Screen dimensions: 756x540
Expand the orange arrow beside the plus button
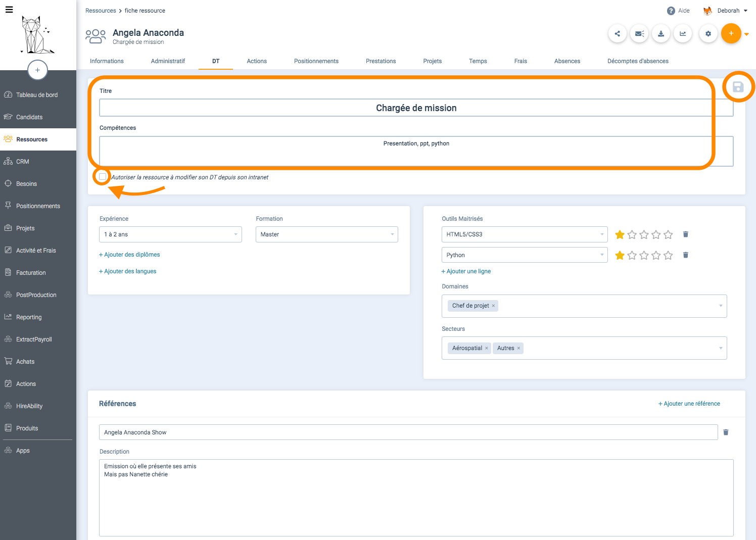coord(746,34)
